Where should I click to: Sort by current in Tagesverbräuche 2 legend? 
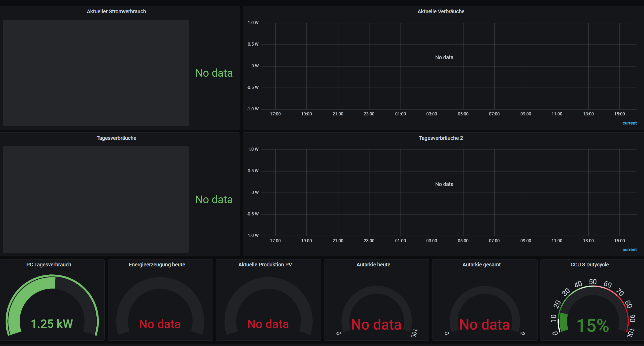point(629,250)
